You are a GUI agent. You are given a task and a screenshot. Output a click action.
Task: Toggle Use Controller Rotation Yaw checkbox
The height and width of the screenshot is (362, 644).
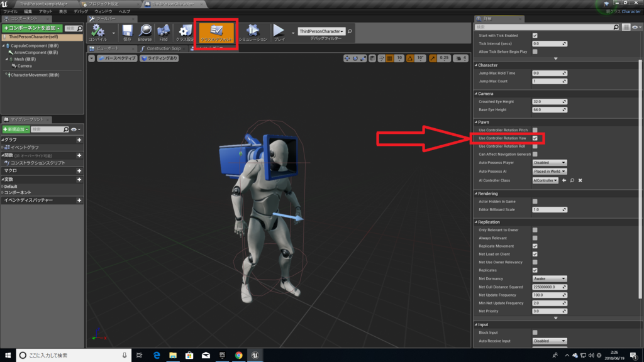click(x=535, y=138)
